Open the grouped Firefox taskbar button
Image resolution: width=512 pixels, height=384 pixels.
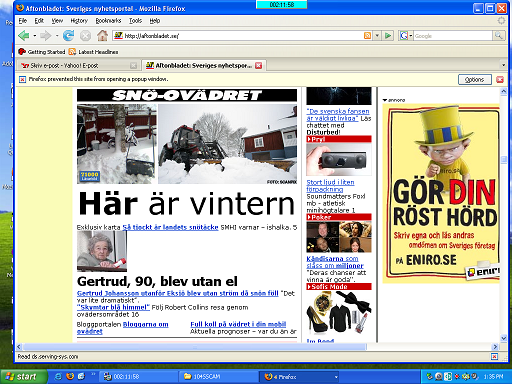(299, 377)
